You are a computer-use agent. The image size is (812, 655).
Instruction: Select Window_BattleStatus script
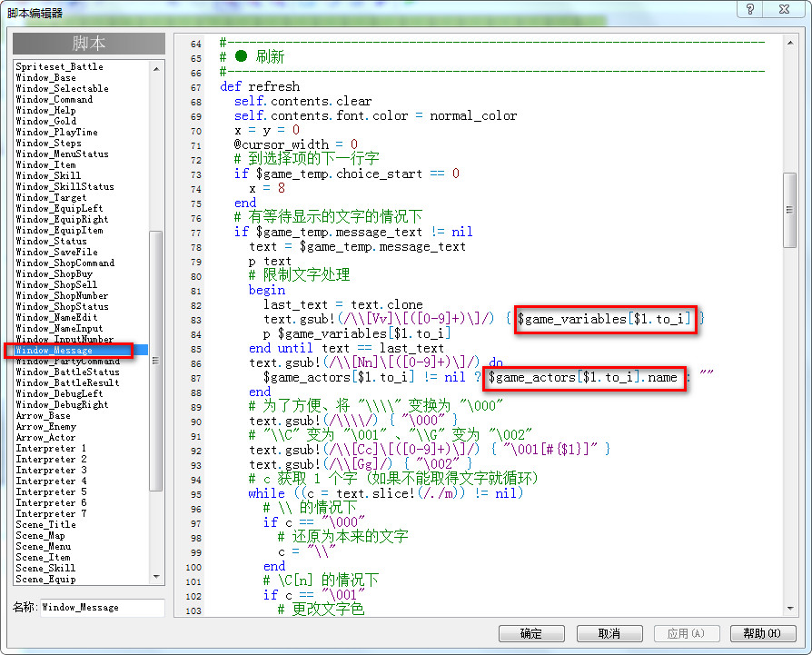(x=68, y=372)
